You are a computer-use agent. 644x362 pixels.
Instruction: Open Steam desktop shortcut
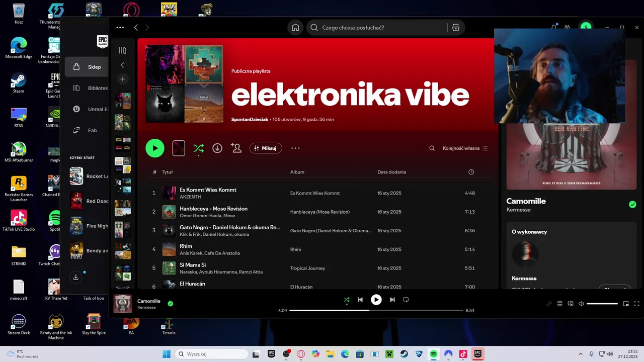(x=19, y=83)
